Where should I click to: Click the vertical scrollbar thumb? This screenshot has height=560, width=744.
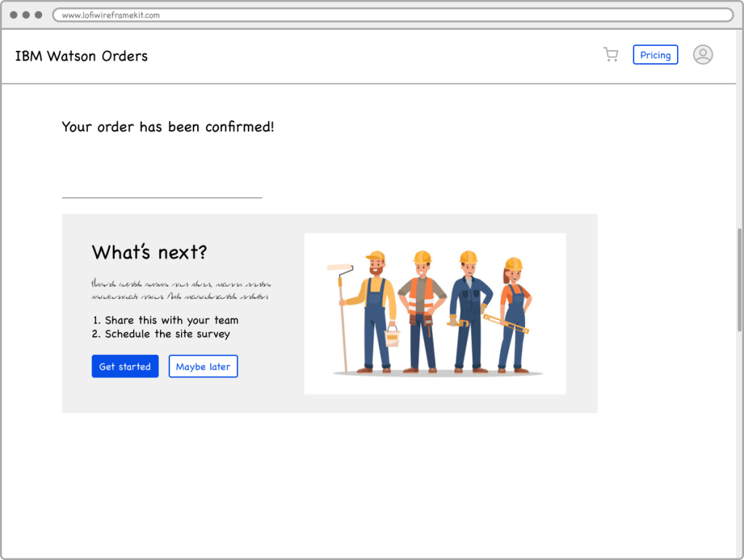[x=740, y=279]
